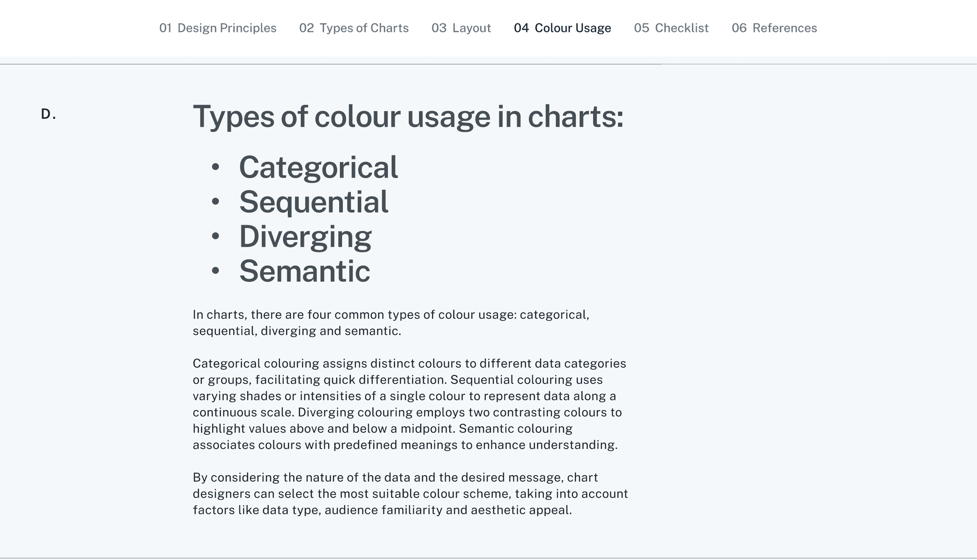Go to Types of Charts section
The image size is (977, 560).
(353, 28)
